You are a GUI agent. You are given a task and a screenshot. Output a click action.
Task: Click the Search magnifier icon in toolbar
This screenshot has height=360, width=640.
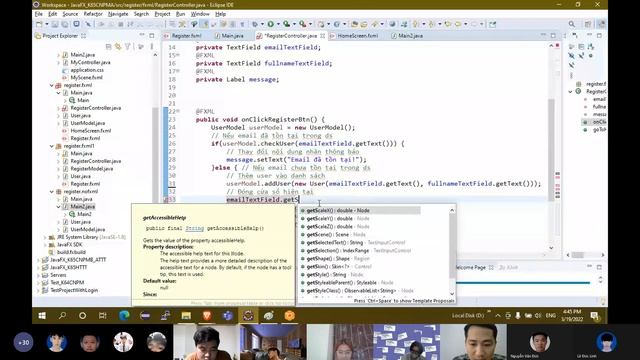pos(572,24)
